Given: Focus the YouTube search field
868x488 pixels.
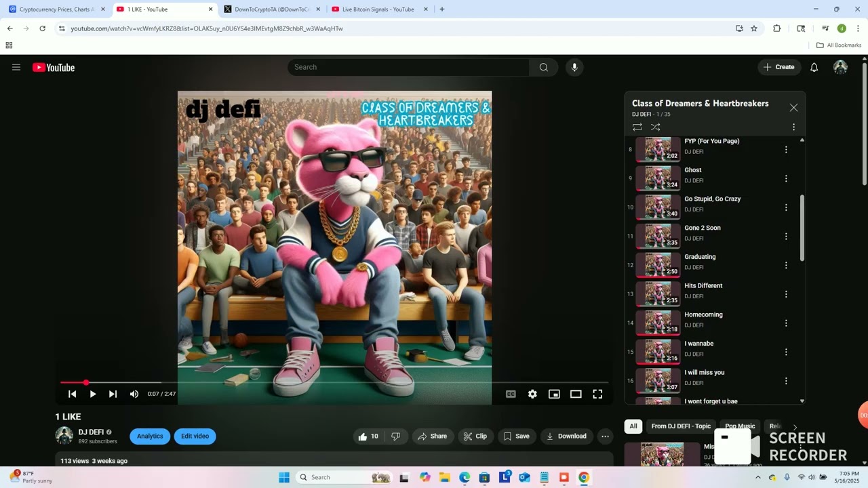Looking at the screenshot, I should point(408,67).
